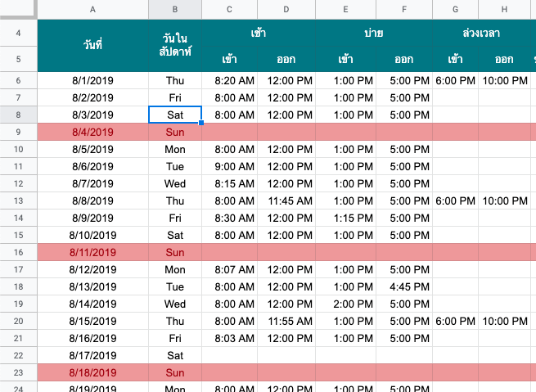Screen dimensions: 536x392
Task: Click the ล่วงเวลา merged header cell
Action: [x=481, y=33]
